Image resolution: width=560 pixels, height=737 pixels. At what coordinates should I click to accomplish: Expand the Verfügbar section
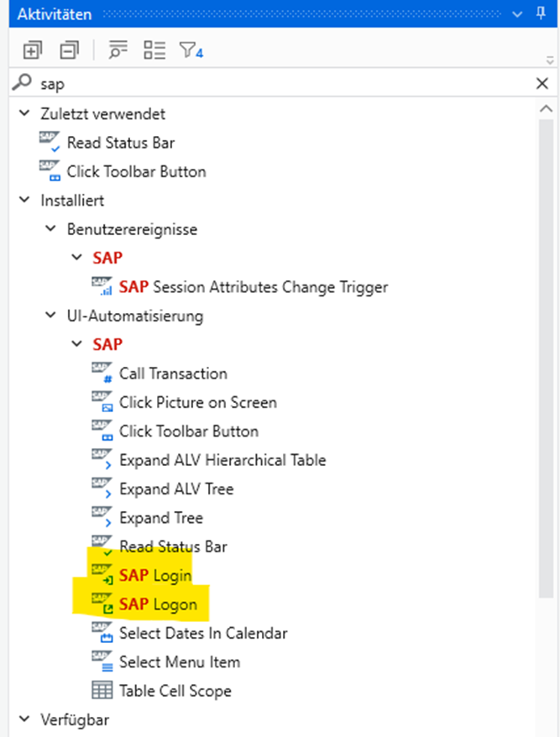pyautogui.click(x=24, y=719)
